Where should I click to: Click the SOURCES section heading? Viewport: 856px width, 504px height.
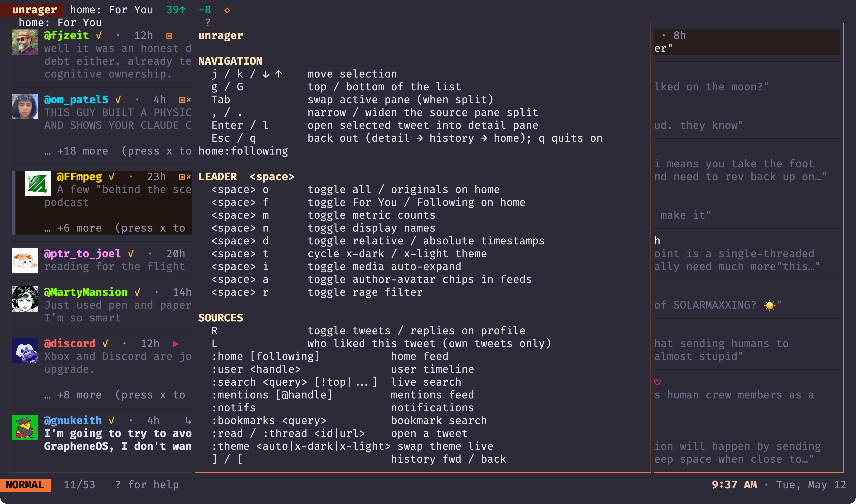pyautogui.click(x=221, y=318)
